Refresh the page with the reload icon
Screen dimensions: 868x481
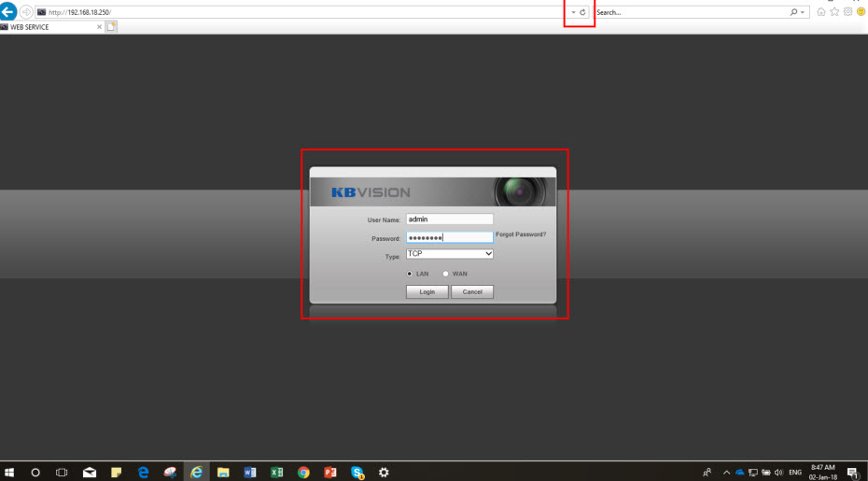coord(583,12)
